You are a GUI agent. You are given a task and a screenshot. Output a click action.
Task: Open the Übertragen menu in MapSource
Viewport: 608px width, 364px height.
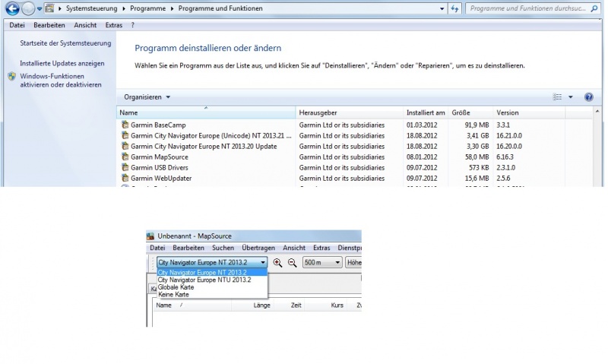(x=258, y=248)
